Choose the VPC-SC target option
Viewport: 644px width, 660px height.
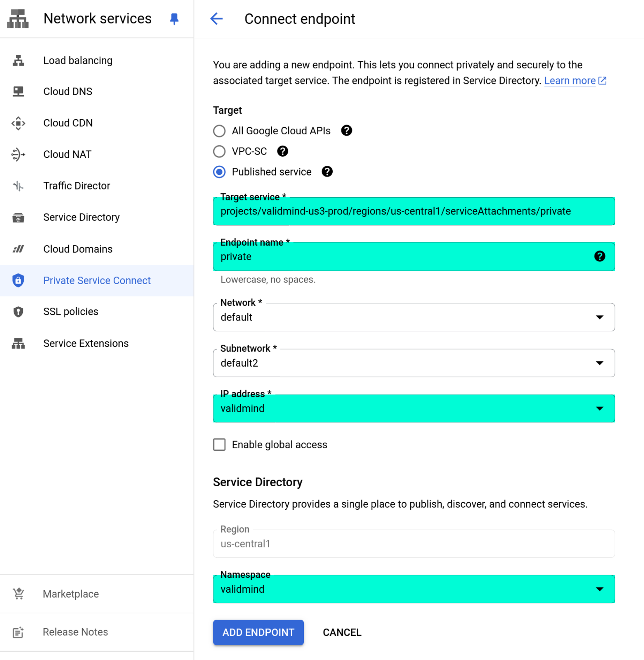[219, 151]
